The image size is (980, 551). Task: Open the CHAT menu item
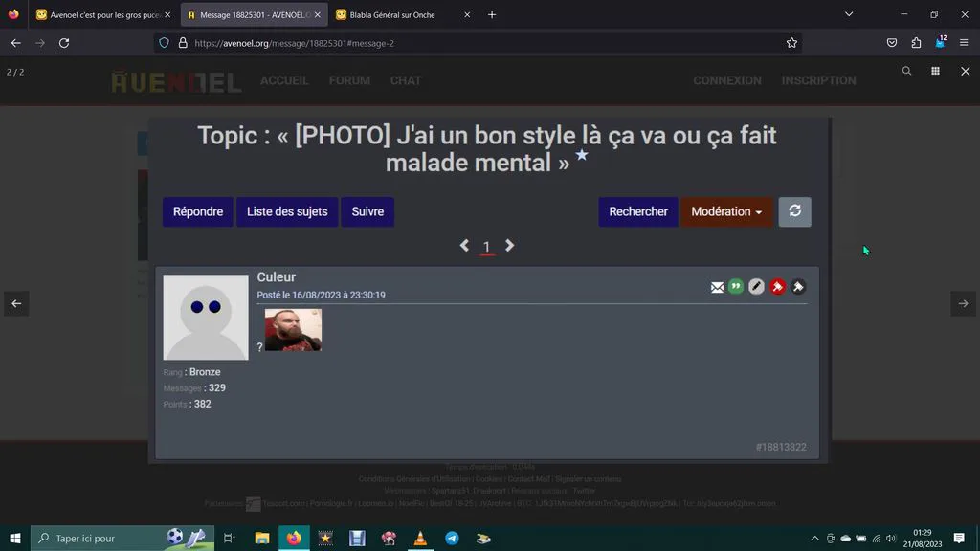pos(406,80)
